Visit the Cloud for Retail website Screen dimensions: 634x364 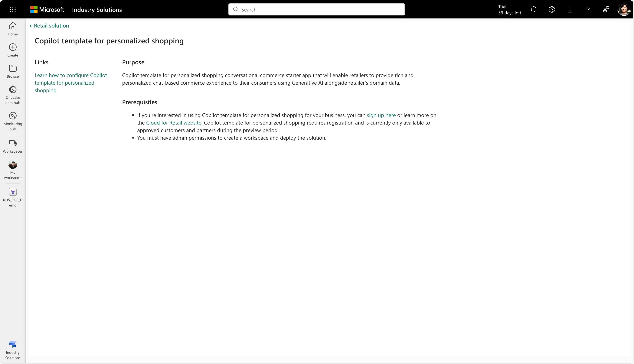tap(173, 122)
